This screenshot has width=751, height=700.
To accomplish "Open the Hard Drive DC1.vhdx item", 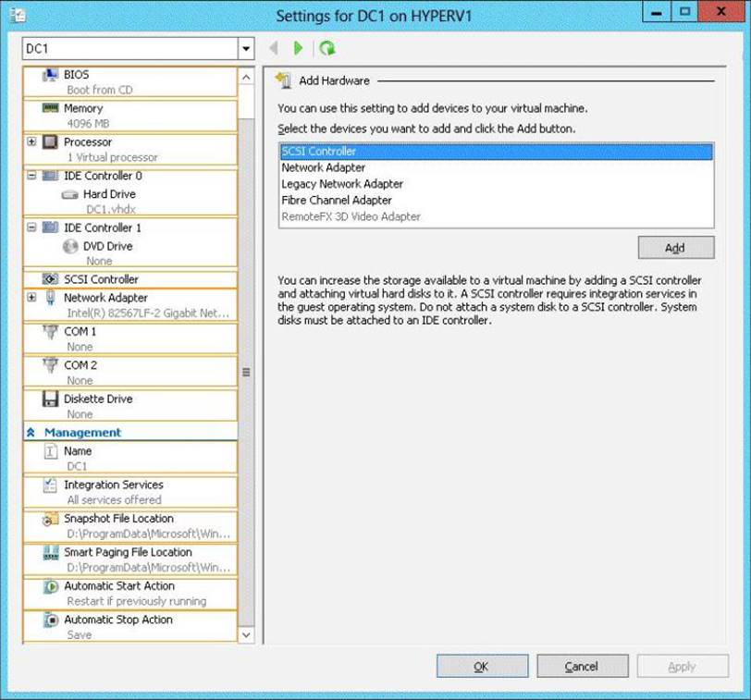I will coord(108,195).
